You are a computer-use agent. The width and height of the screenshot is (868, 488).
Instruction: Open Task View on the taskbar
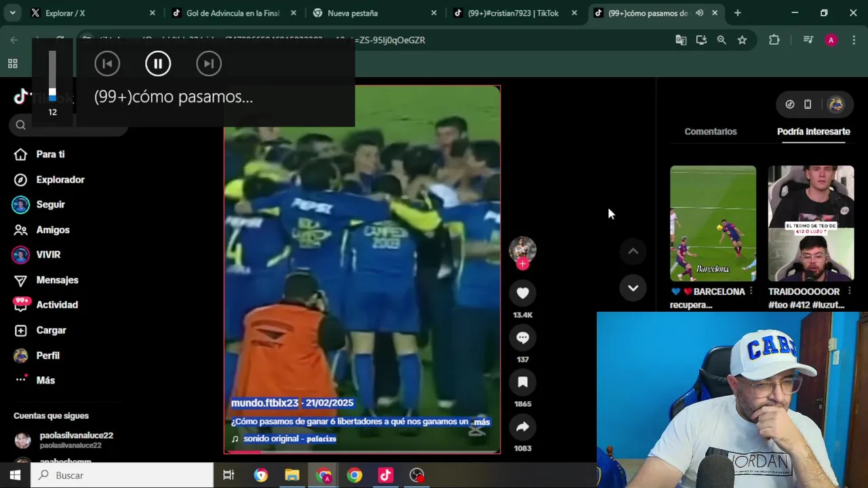[229, 475]
